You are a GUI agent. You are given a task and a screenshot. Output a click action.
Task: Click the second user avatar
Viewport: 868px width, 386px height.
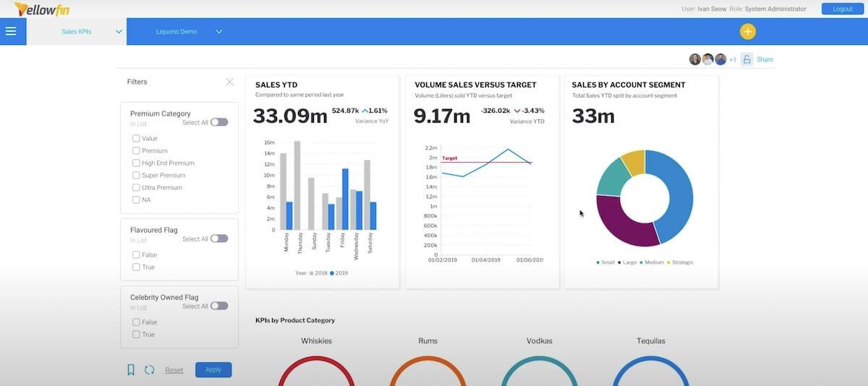tap(708, 59)
